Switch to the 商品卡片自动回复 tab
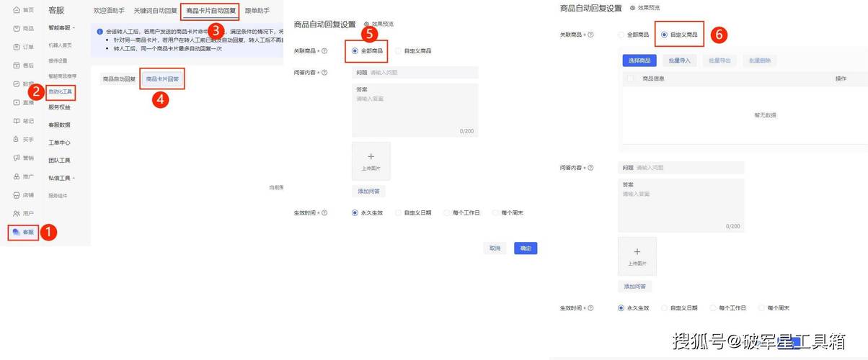 [211, 11]
